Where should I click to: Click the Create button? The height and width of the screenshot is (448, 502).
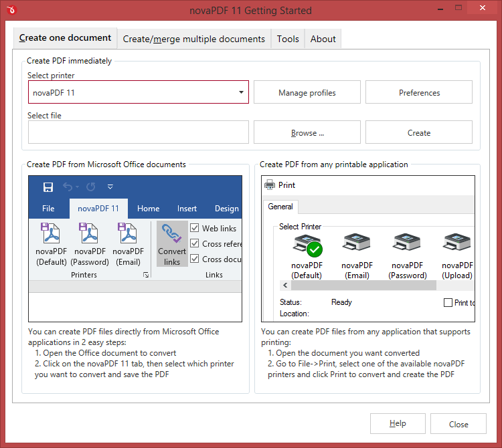click(x=419, y=132)
